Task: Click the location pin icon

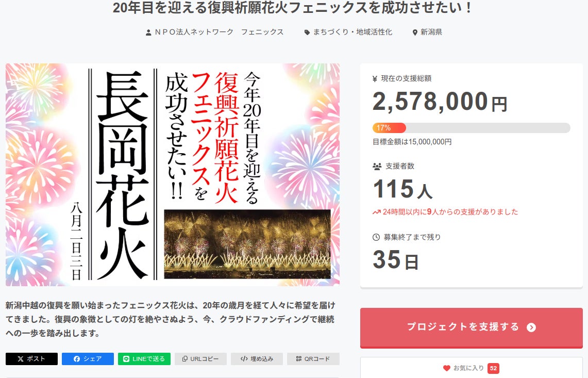Action: (x=415, y=32)
